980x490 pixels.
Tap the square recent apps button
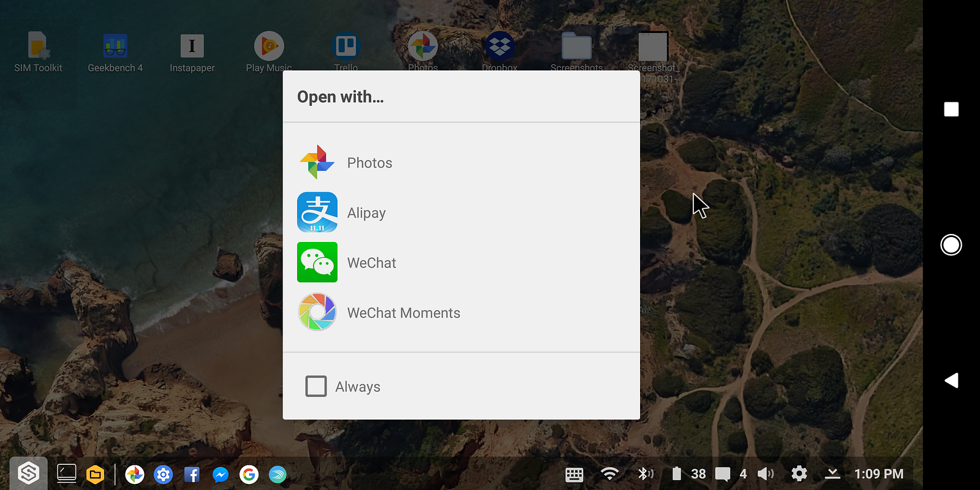951,109
